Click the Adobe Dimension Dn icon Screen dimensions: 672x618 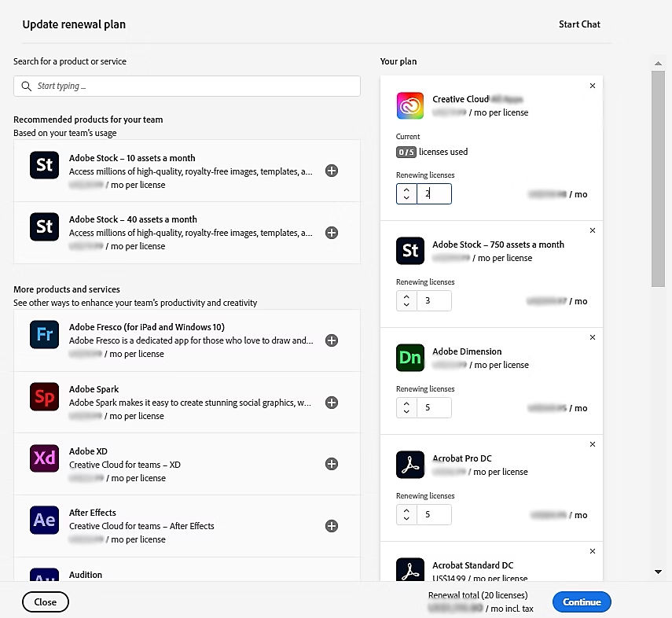410,358
